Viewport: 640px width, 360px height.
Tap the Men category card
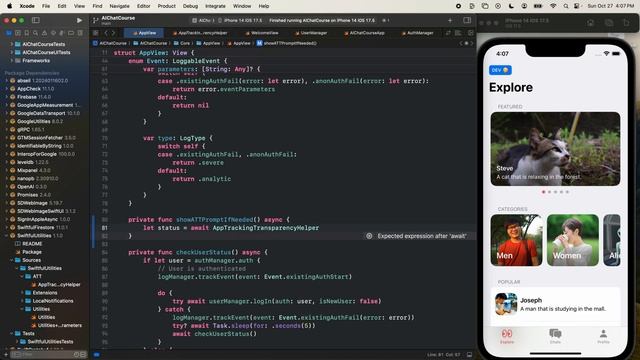516,240
